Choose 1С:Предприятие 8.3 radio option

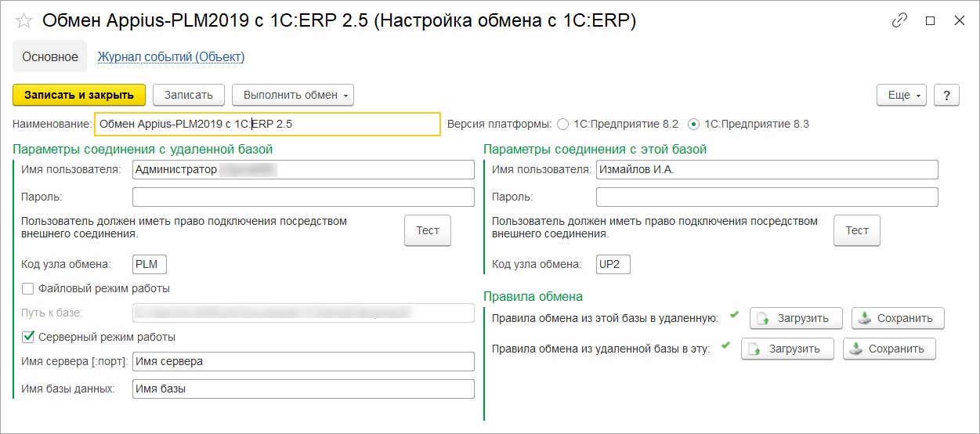(693, 124)
